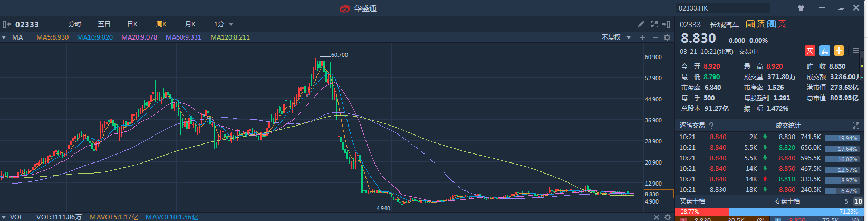Click the 19.94% volume distribution bar
The image size is (868, 221).
(843, 138)
